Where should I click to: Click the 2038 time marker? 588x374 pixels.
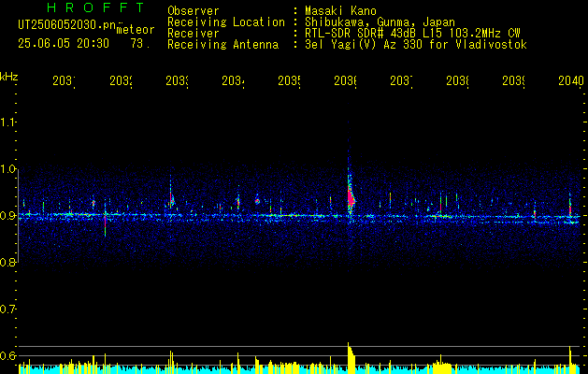457,81
